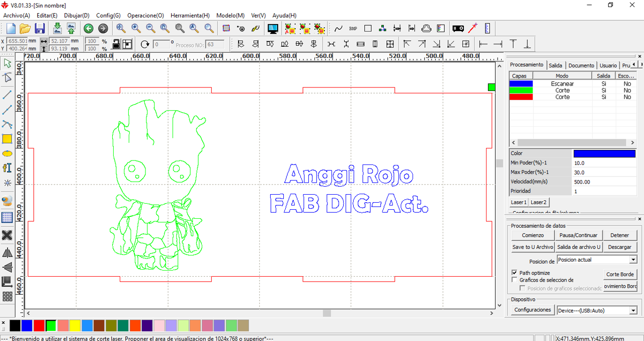
Task: Click the zoom in magnifier with the plus sign
Action: (x=136, y=28)
